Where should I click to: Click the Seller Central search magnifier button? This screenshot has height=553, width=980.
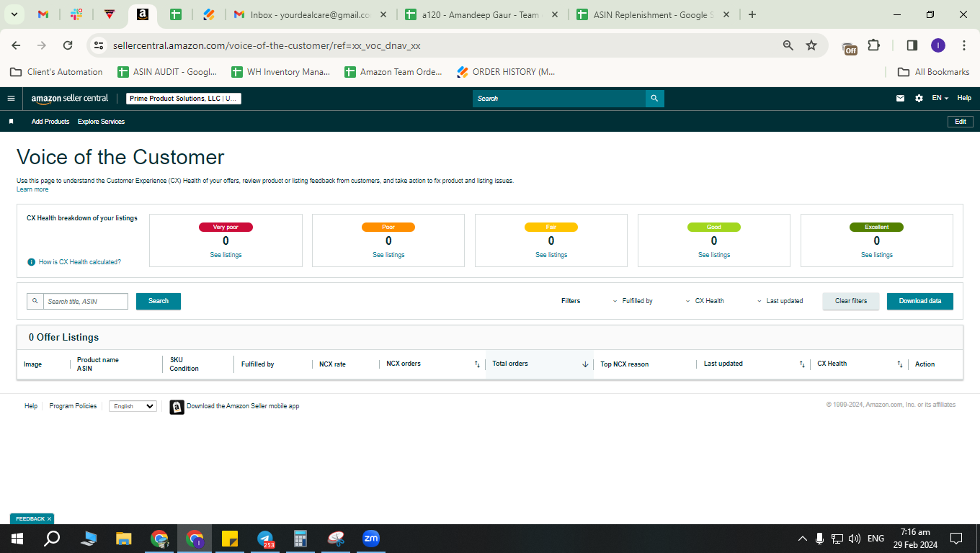(654, 99)
